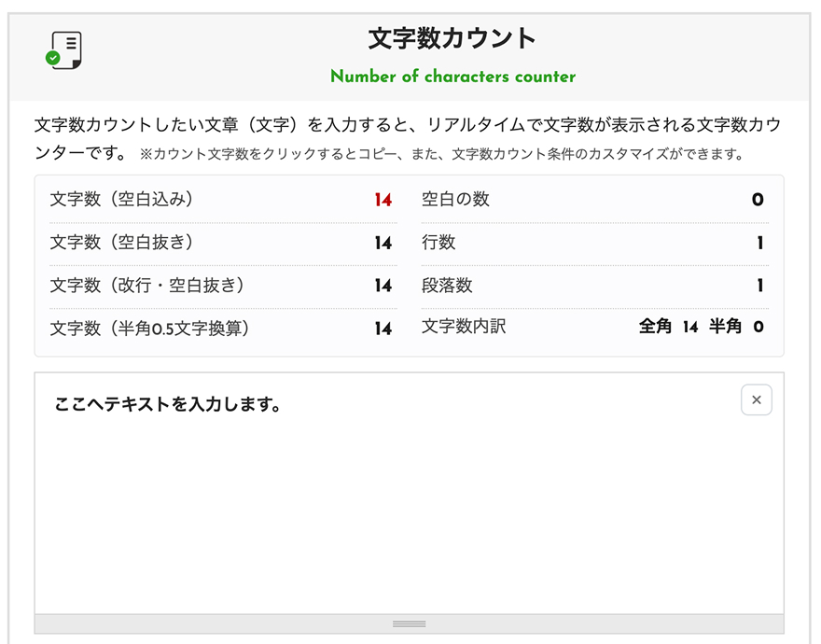821x644 pixels.
Task: Click the Number of characters counter subtitle
Action: (x=452, y=77)
